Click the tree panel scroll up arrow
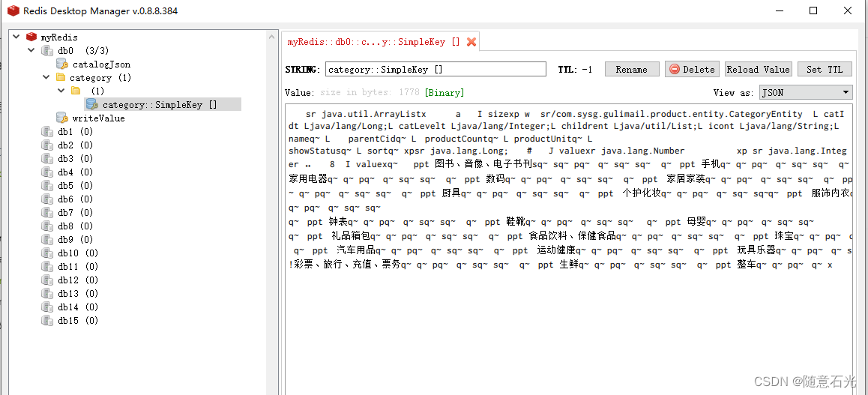The height and width of the screenshot is (395, 868). pos(272,37)
